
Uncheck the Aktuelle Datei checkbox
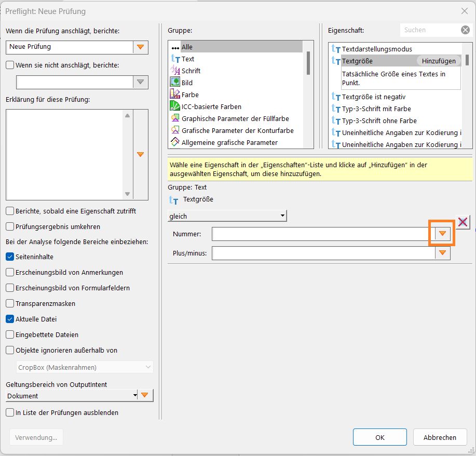pyautogui.click(x=10, y=319)
